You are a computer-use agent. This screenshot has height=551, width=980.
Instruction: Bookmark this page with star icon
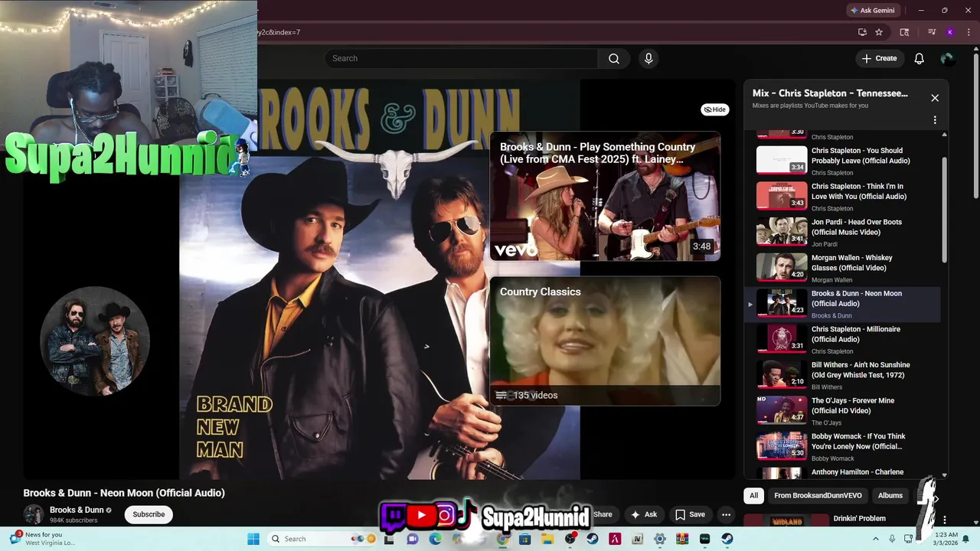click(879, 32)
